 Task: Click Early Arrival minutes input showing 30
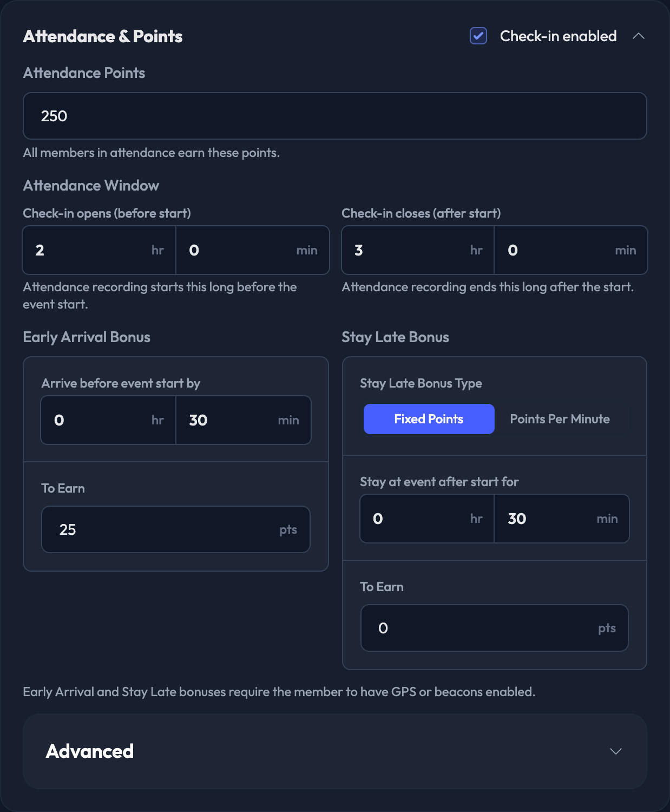click(244, 420)
